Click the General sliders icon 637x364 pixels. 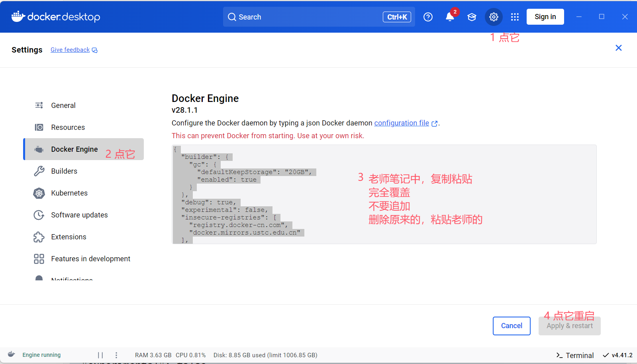point(39,105)
